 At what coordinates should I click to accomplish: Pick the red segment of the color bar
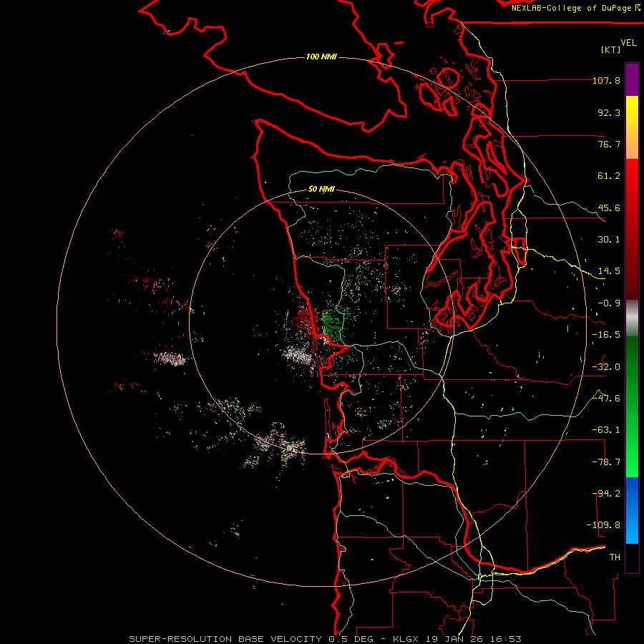click(632, 229)
